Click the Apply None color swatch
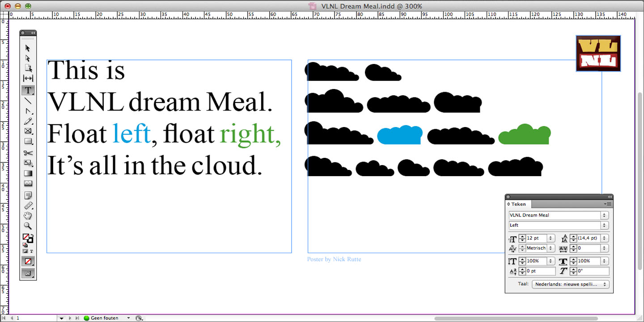644x322 pixels. click(28, 262)
